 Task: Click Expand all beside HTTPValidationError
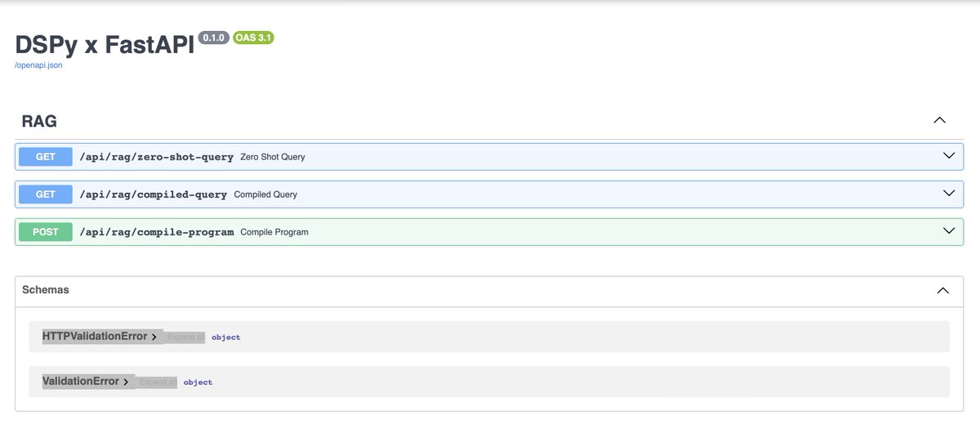[185, 337]
